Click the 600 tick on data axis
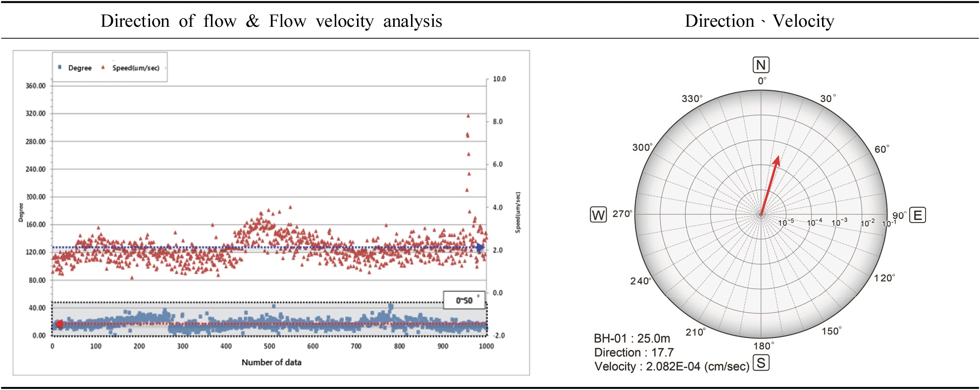980x390 pixels. point(313,346)
